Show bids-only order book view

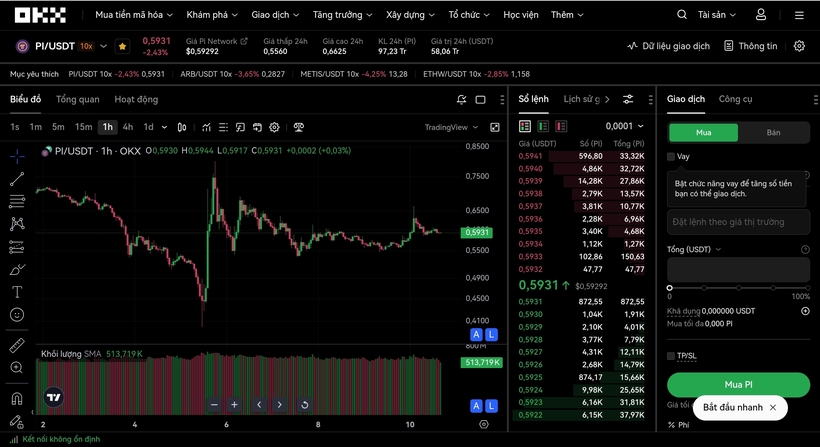coord(543,126)
